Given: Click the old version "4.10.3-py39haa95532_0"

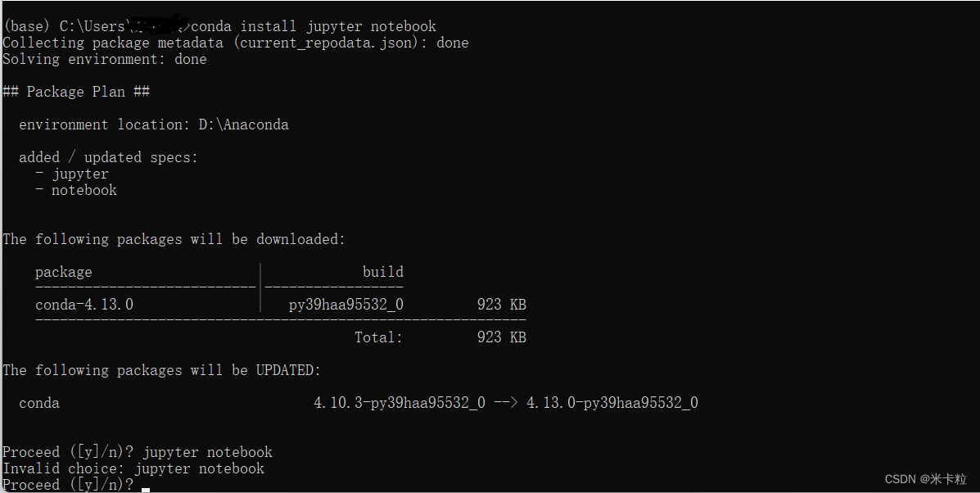Looking at the screenshot, I should 400,403.
